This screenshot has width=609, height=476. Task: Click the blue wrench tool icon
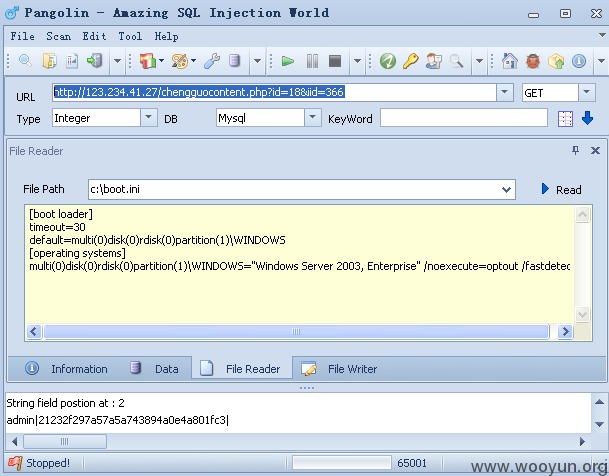tap(212, 61)
